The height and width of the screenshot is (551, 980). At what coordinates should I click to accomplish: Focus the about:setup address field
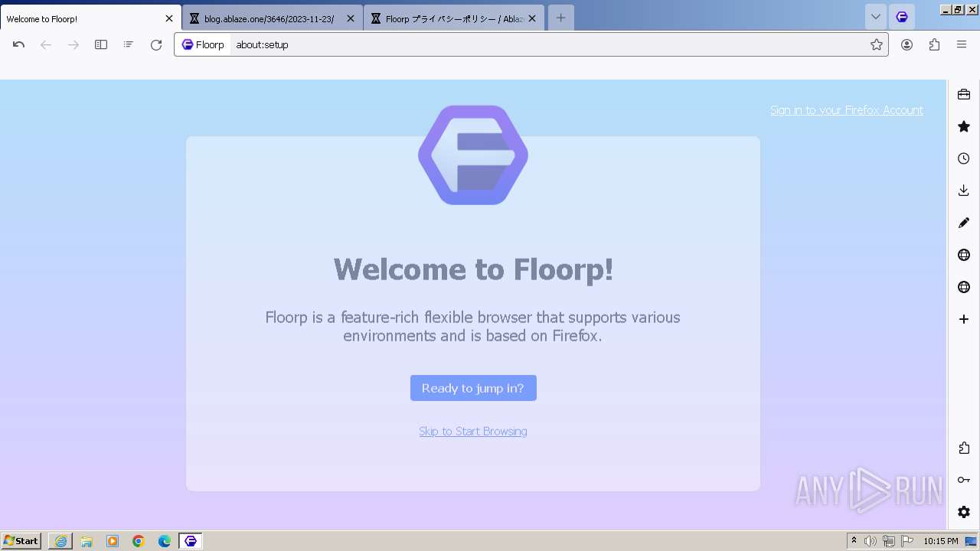click(x=547, y=45)
